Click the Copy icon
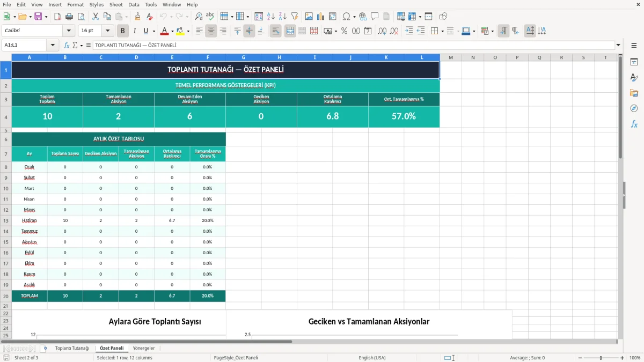Screen dimensions: 644x362 [x=107, y=17]
